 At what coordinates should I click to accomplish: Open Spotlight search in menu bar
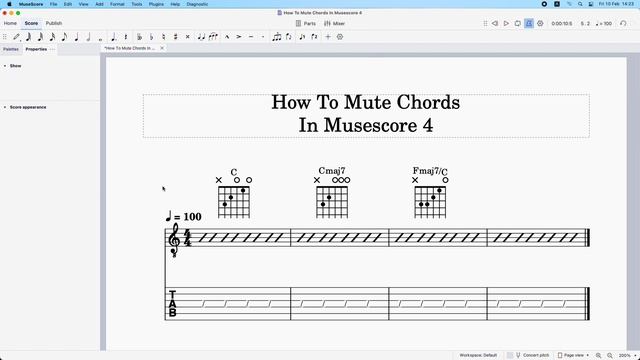tap(580, 4)
